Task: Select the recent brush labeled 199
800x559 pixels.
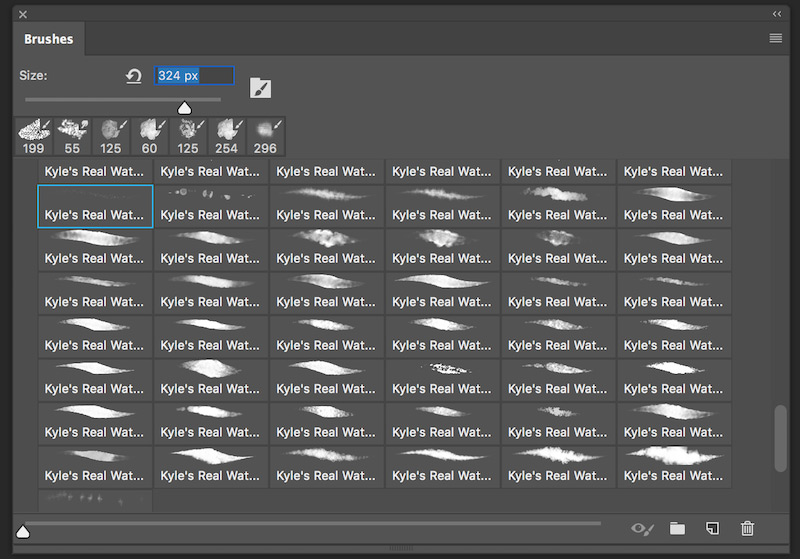Action: coord(33,136)
